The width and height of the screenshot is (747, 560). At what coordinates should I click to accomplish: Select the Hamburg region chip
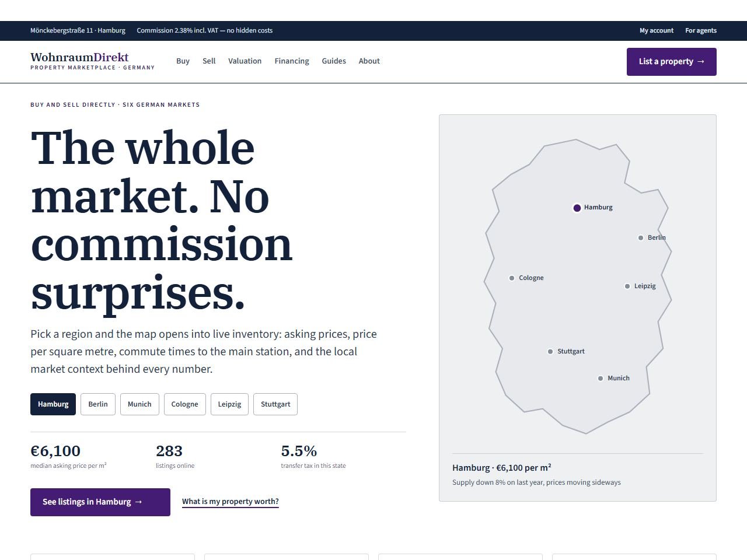coord(53,404)
